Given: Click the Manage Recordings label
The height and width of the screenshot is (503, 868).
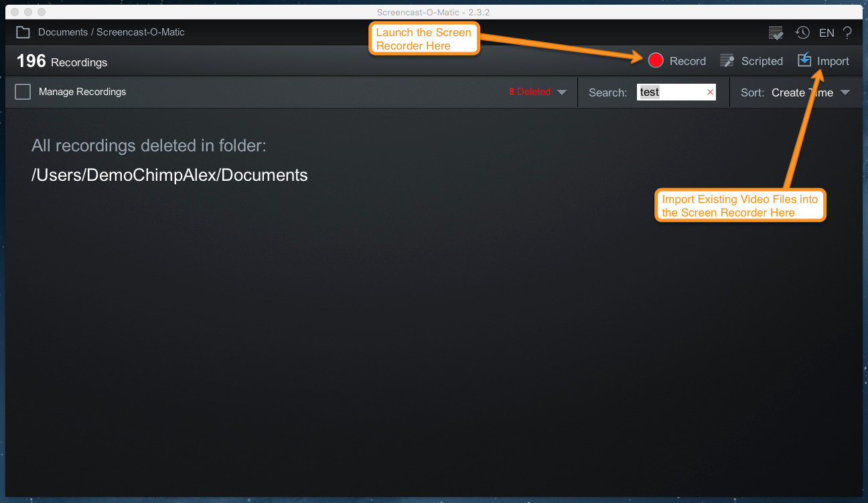Looking at the screenshot, I should pos(82,92).
